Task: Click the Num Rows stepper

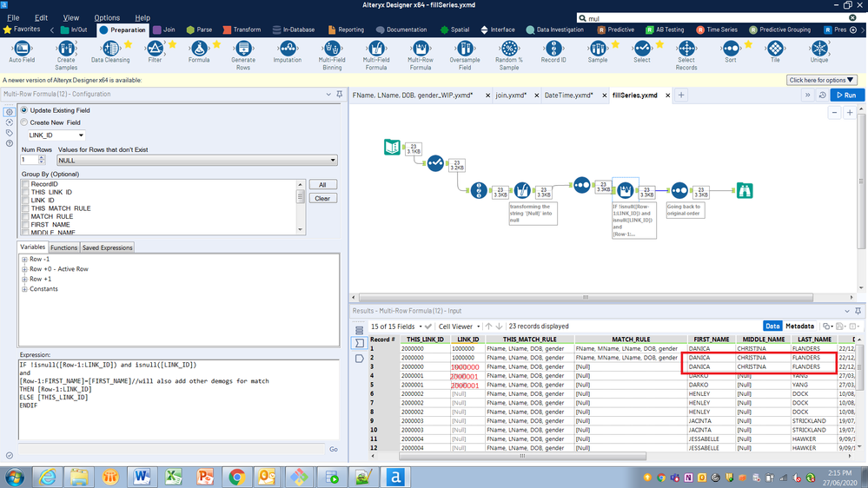Action: pos(42,160)
